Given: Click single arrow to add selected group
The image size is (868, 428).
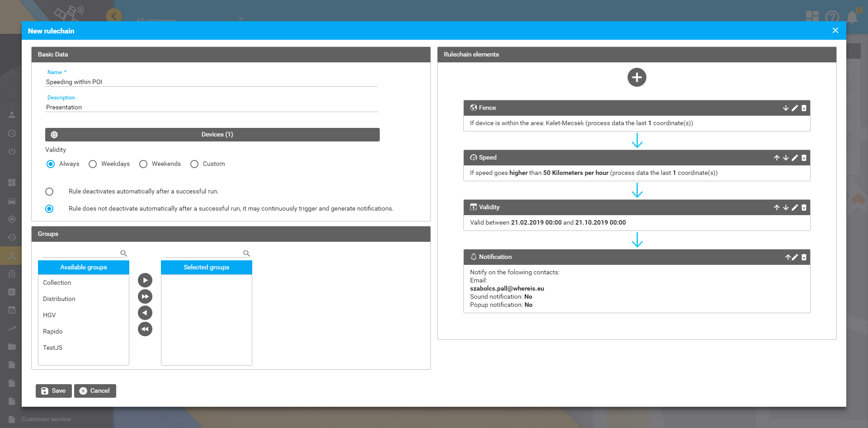Looking at the screenshot, I should tap(145, 280).
